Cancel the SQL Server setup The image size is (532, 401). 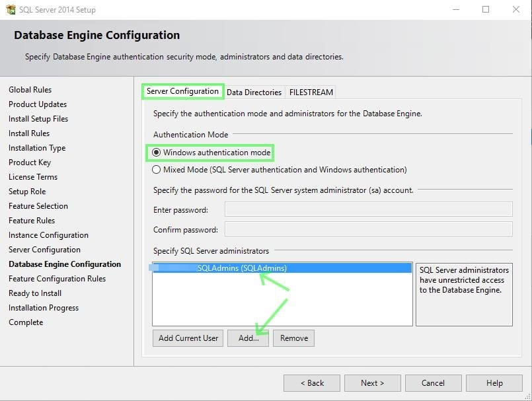click(x=434, y=383)
